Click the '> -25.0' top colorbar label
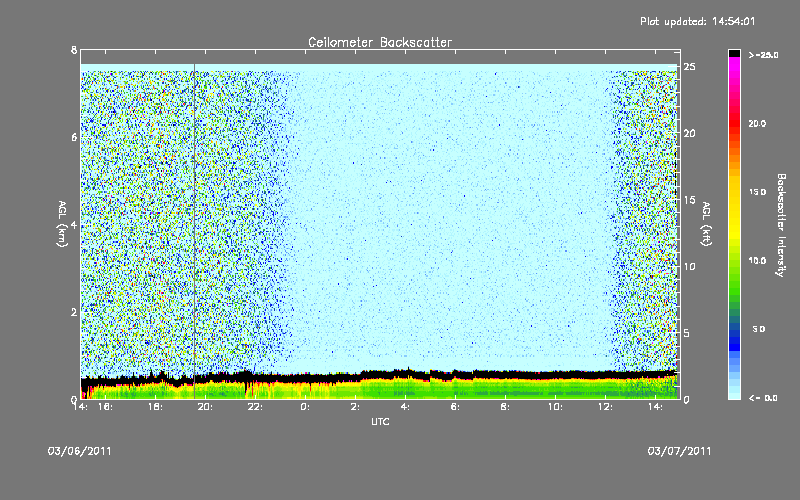 [x=763, y=55]
